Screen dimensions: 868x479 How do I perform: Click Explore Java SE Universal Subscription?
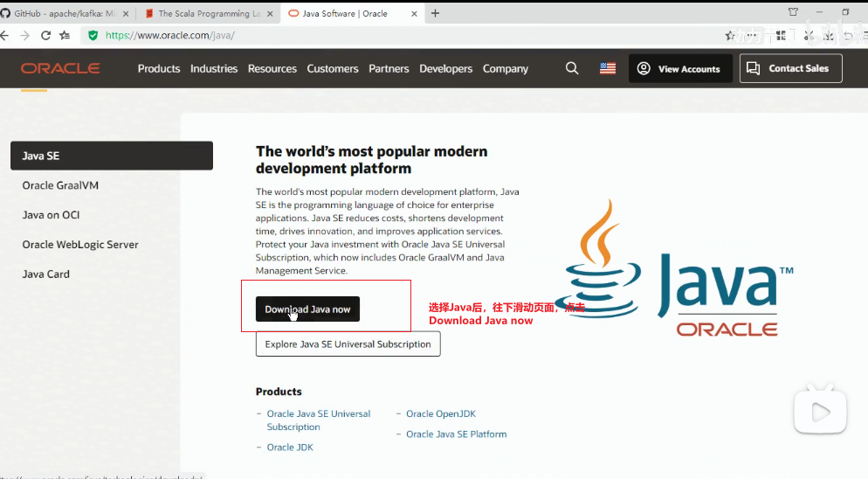pyautogui.click(x=348, y=344)
